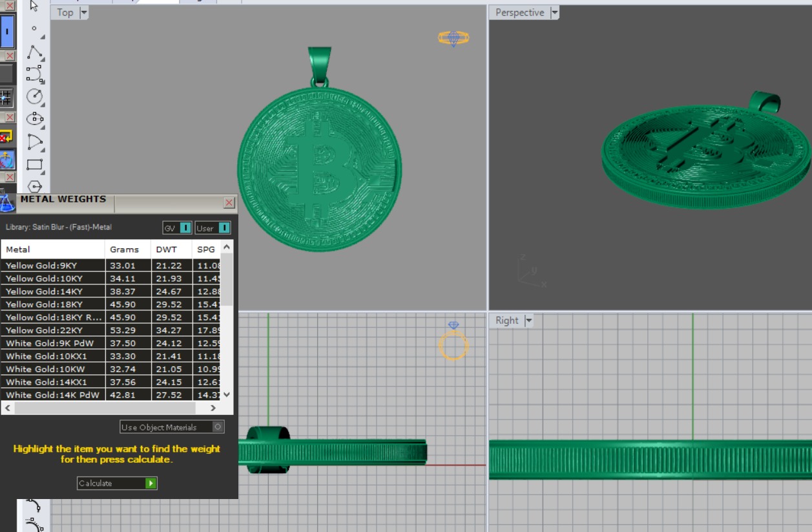Select the Arc tool
The width and height of the screenshot is (812, 532).
coord(34,142)
